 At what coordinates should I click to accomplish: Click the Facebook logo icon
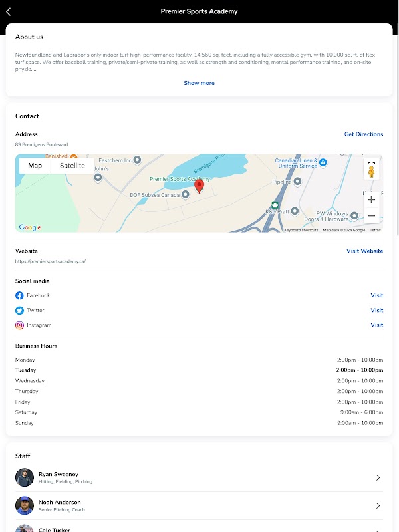(19, 295)
